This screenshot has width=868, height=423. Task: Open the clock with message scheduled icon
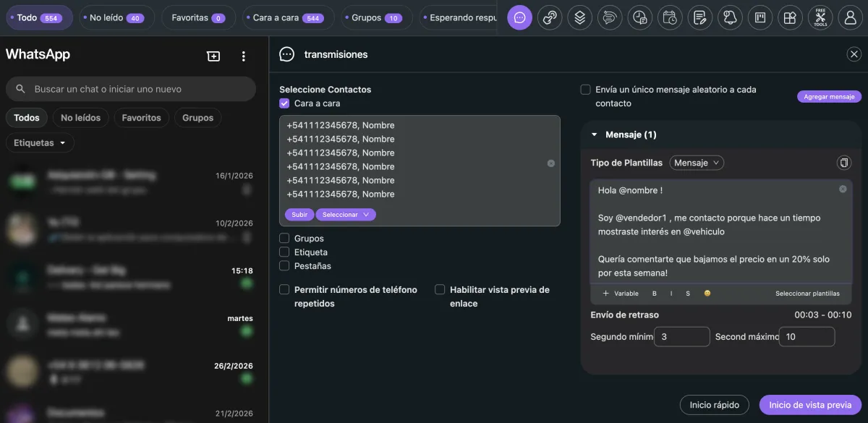pos(639,17)
